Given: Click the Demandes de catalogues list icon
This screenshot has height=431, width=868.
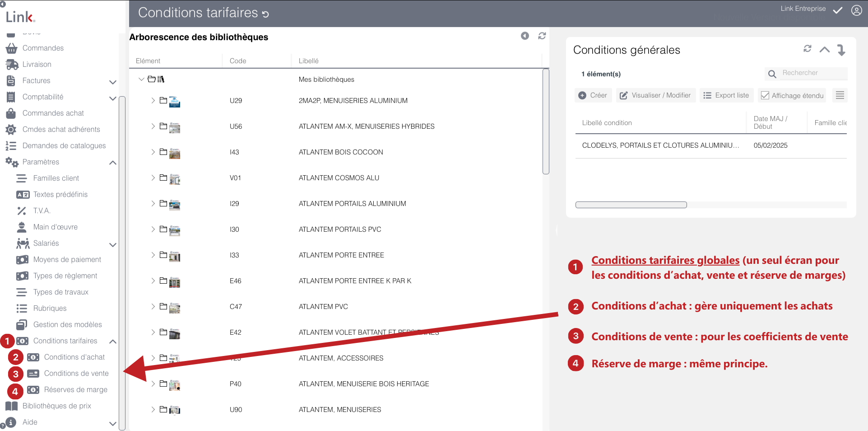Looking at the screenshot, I should 11,145.
